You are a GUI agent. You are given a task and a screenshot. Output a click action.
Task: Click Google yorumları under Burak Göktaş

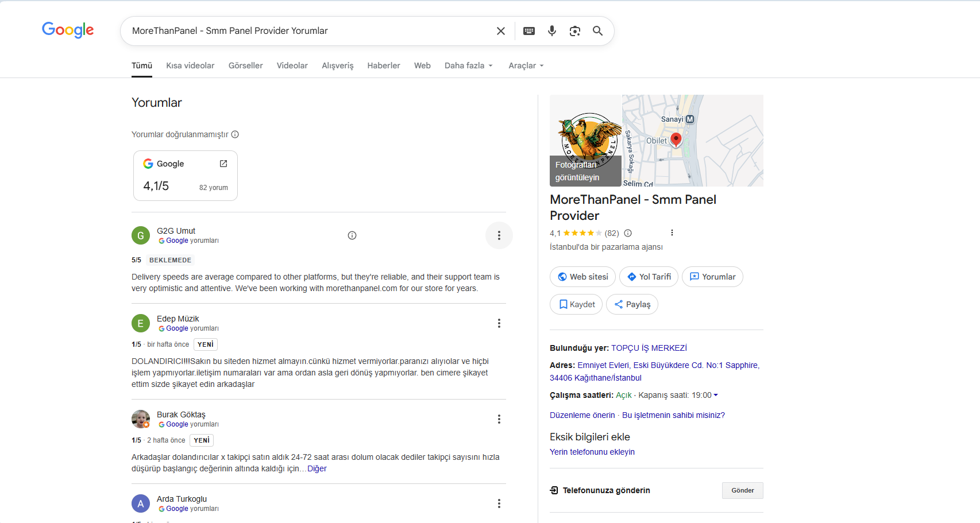tap(188, 424)
